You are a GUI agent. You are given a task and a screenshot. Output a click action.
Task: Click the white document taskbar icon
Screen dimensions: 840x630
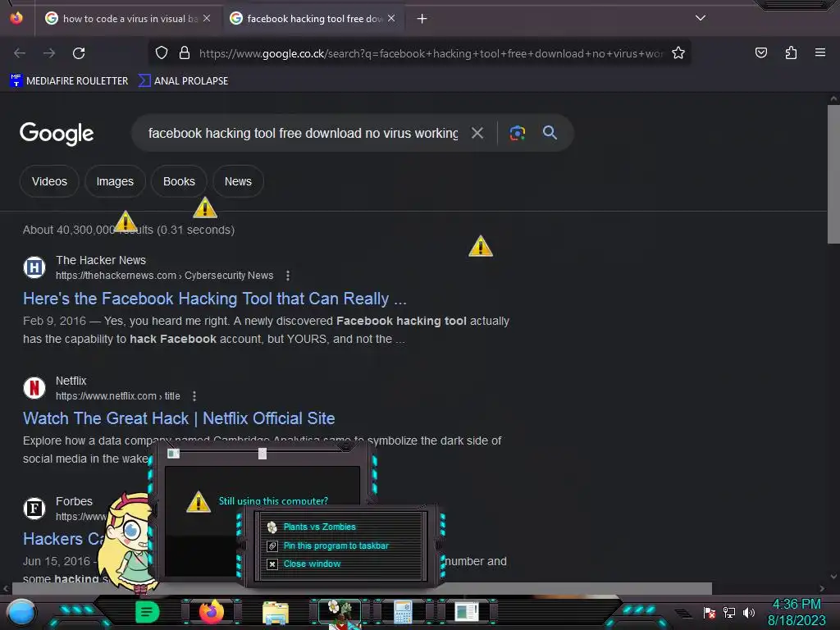point(467,612)
